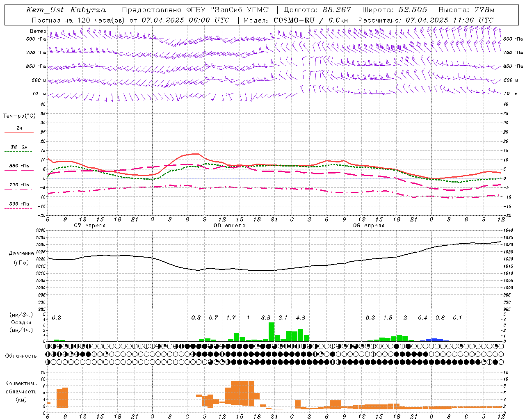
Task: Click the station name Kem_Ust-Kabyrza
Action: [66, 10]
